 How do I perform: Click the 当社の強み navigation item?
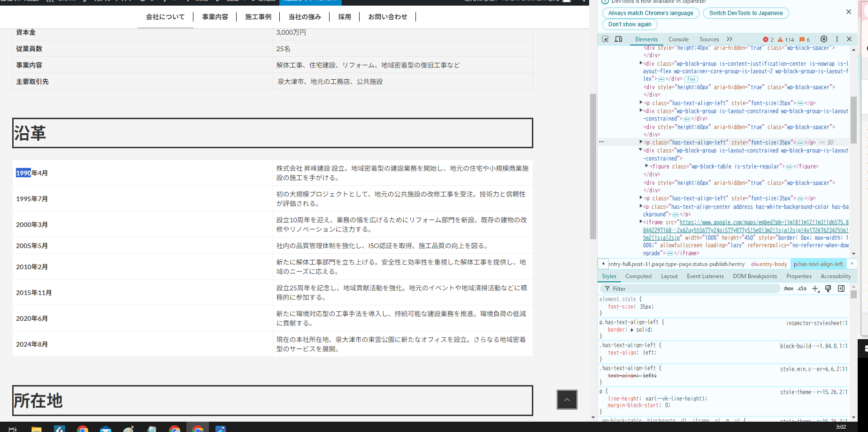coord(305,17)
